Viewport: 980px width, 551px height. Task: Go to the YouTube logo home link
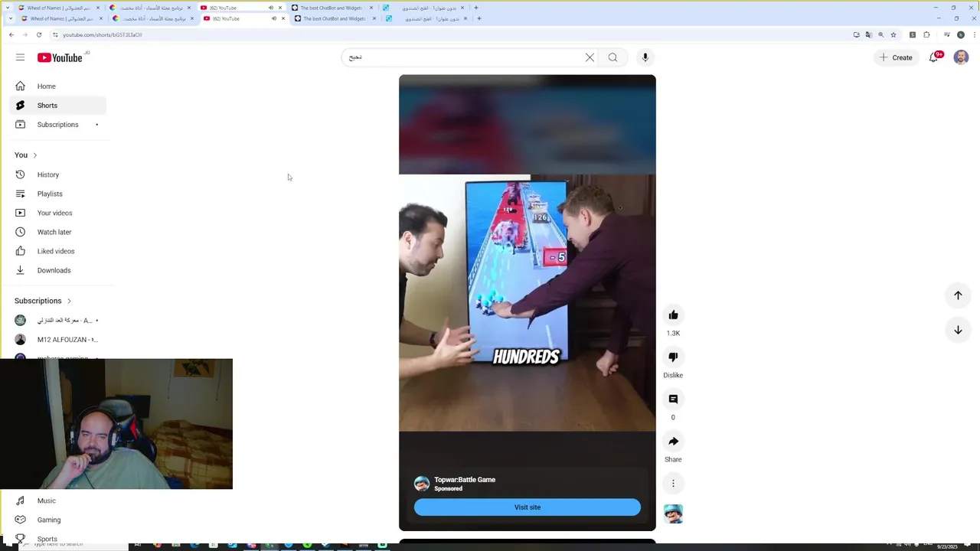[x=60, y=57]
